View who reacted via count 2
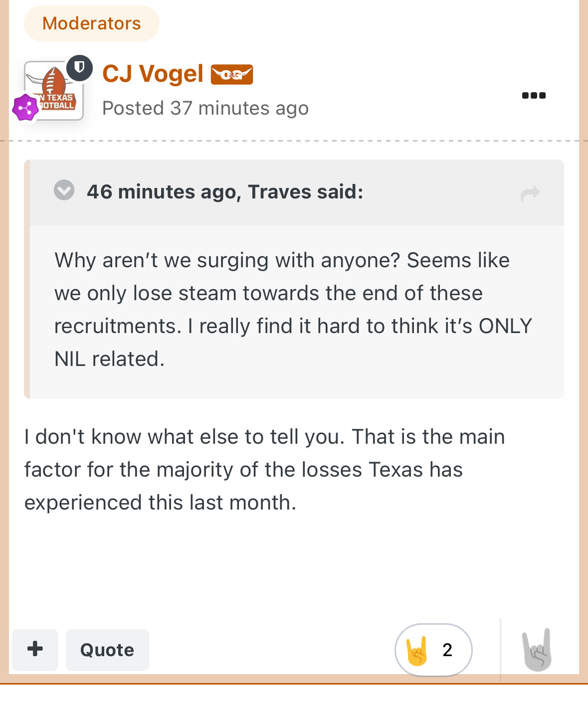588x702 pixels. (447, 650)
